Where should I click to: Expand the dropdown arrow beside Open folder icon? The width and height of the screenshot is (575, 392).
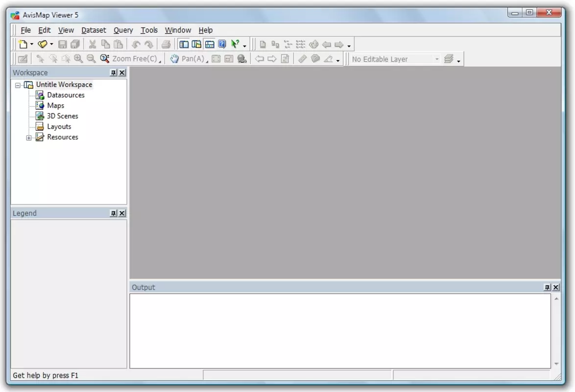click(51, 45)
